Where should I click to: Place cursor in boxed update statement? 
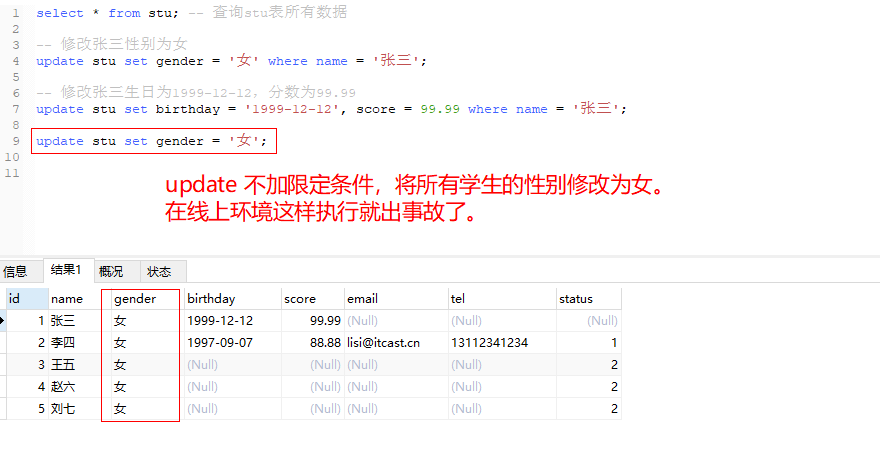[x=151, y=141]
